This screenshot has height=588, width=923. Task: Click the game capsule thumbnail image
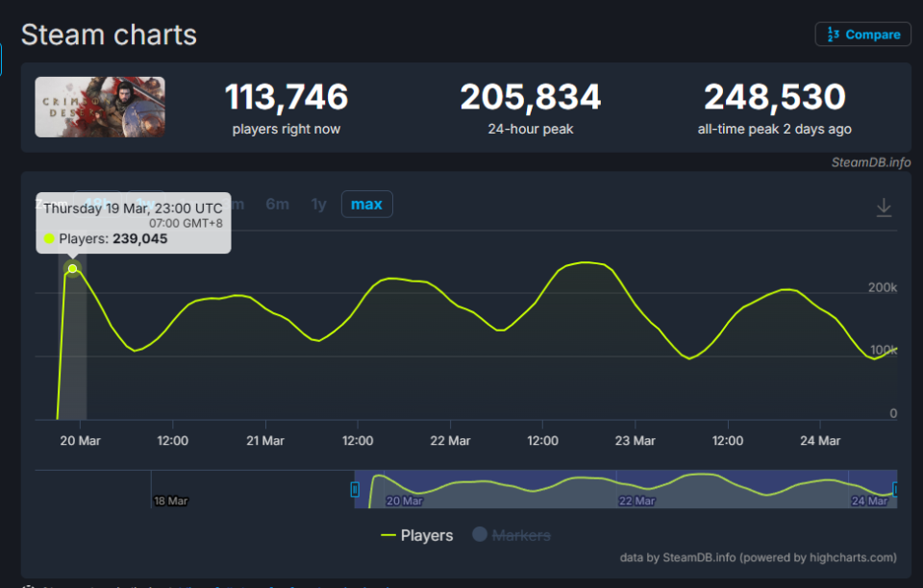(x=100, y=107)
